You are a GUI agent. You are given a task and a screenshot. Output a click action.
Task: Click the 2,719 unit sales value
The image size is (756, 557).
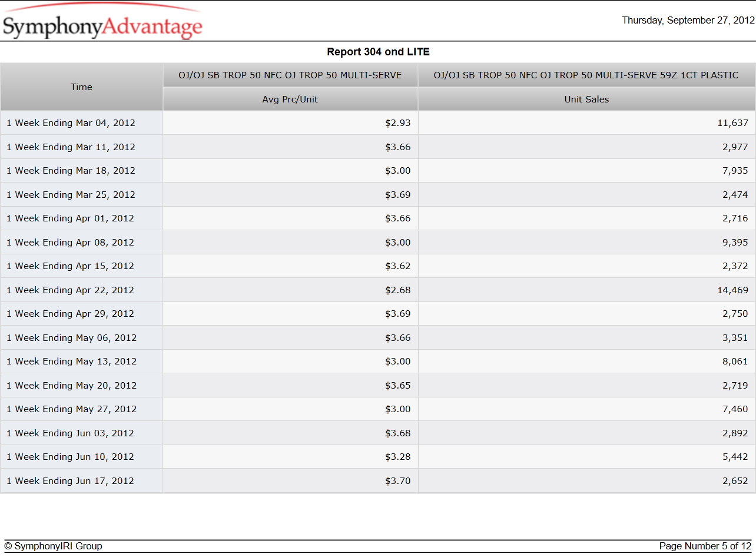pos(735,386)
